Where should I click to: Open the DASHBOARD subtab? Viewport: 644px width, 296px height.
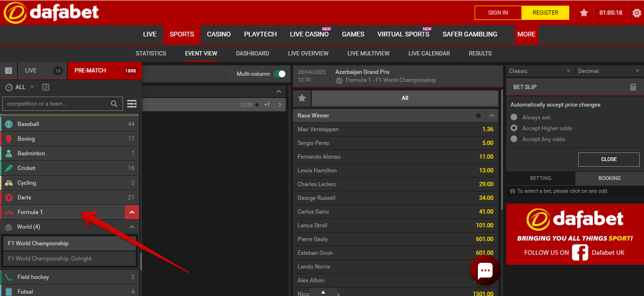[x=253, y=54]
